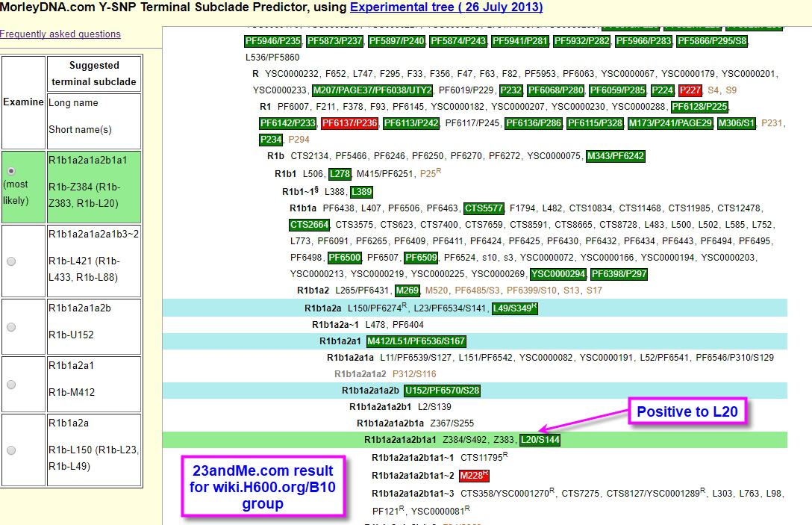812x525 pixels.
Task: Click the red P227 SNP marker
Action: [x=690, y=90]
